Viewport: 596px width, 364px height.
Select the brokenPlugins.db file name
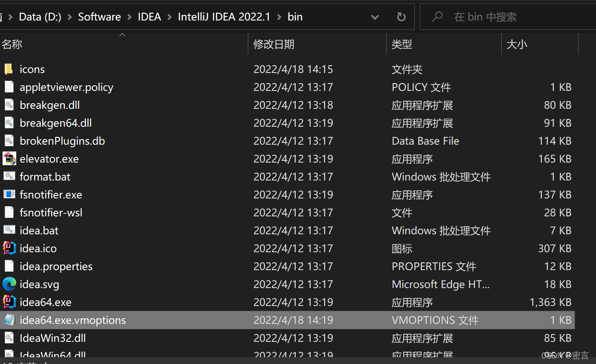62,141
